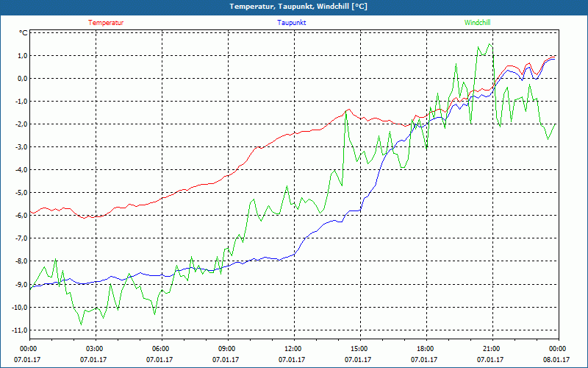Click the 1,0 y-axis value
The image size is (588, 368).
coord(22,56)
